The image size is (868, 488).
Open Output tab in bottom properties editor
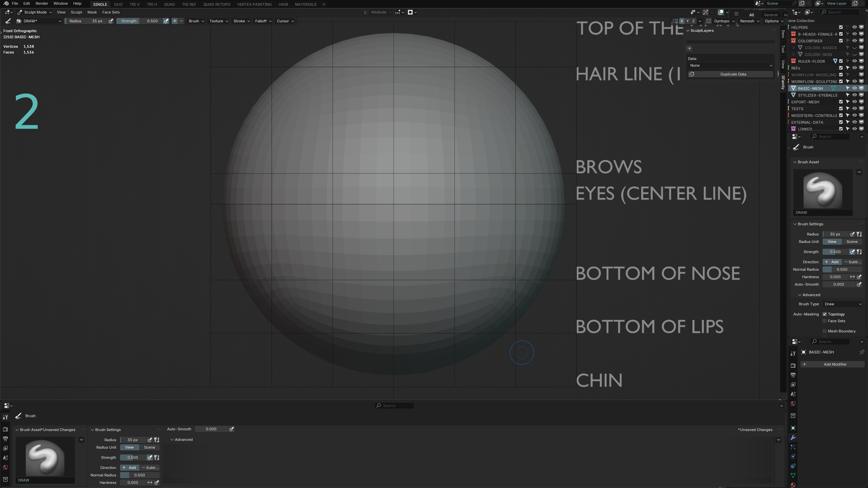pos(5,439)
